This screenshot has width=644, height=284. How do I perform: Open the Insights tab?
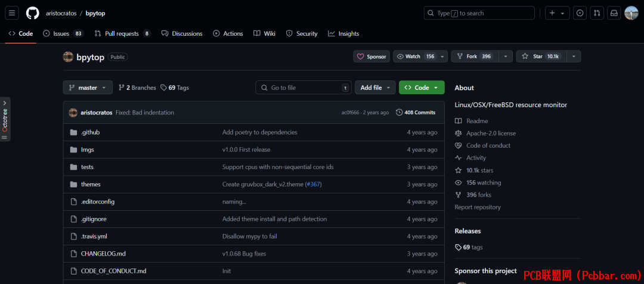click(344, 33)
